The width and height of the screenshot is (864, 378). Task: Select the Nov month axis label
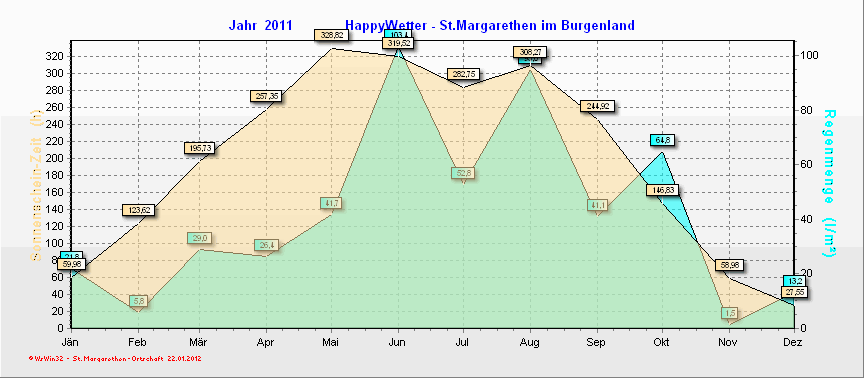[728, 343]
